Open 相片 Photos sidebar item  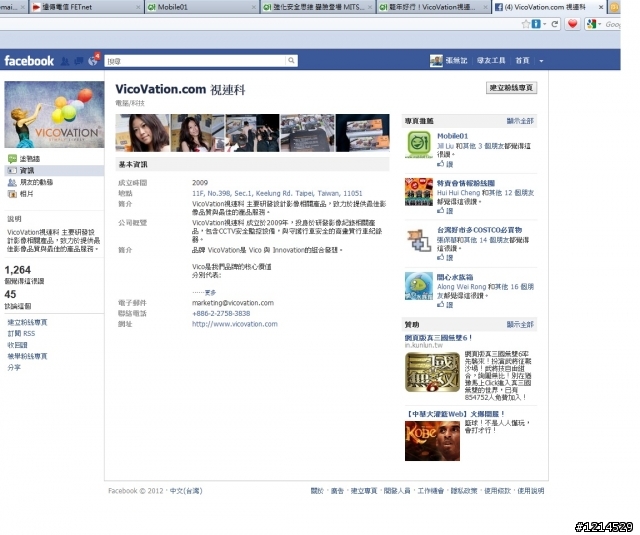[21, 193]
